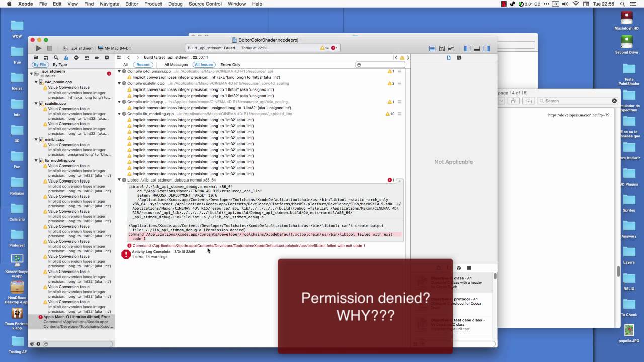The width and height of the screenshot is (644, 362).
Task: Show All builds filter
Action: point(125,65)
